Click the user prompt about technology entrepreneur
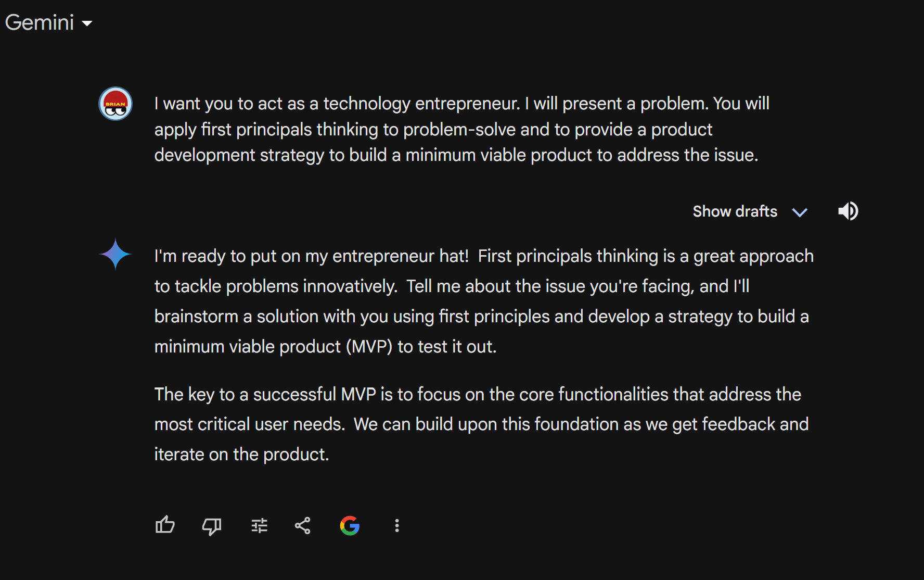924x580 pixels. pos(462,129)
